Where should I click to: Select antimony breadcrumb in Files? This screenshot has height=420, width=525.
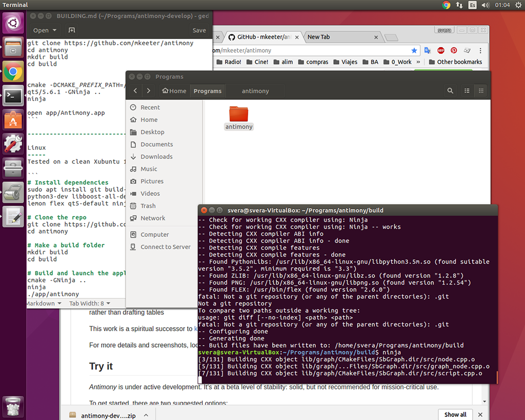click(x=255, y=91)
